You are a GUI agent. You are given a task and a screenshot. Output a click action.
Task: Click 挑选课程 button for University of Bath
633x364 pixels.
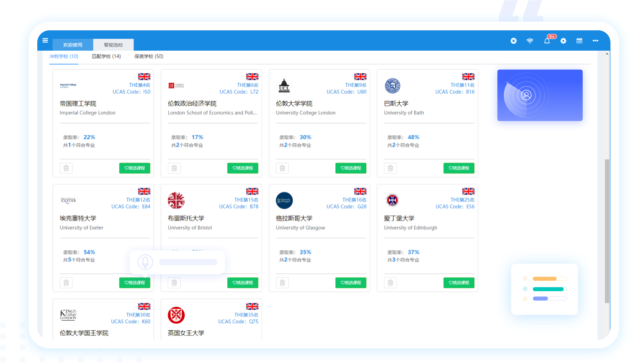pyautogui.click(x=459, y=168)
